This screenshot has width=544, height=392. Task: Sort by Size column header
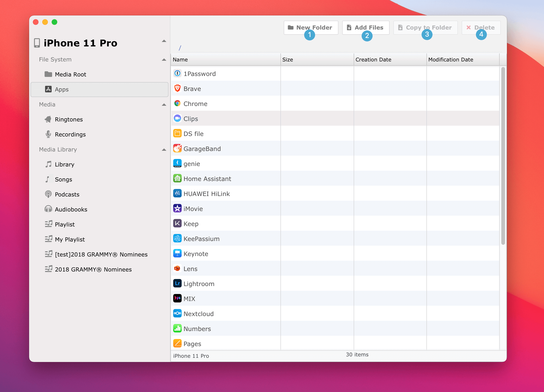(x=317, y=59)
